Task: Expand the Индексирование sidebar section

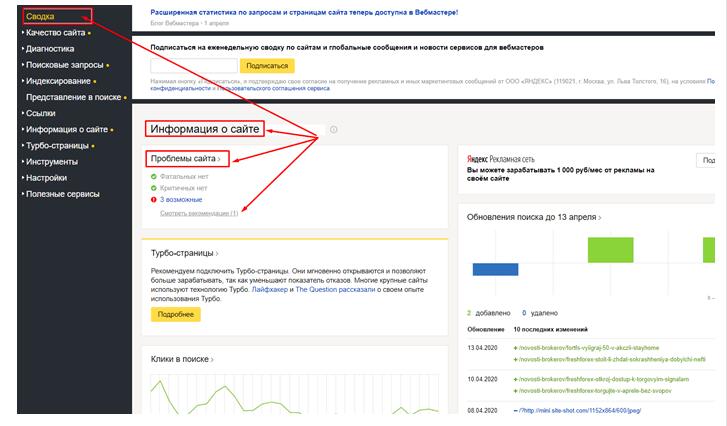Action: (58, 81)
